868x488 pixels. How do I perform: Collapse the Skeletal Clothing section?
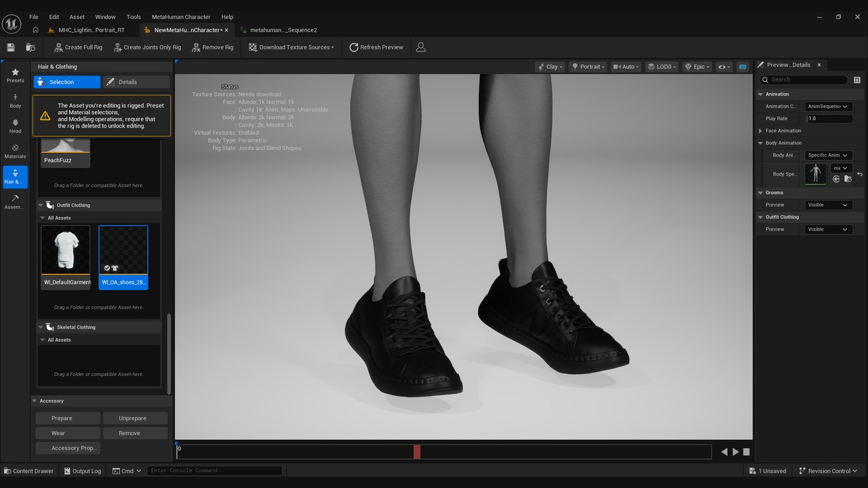pos(40,327)
